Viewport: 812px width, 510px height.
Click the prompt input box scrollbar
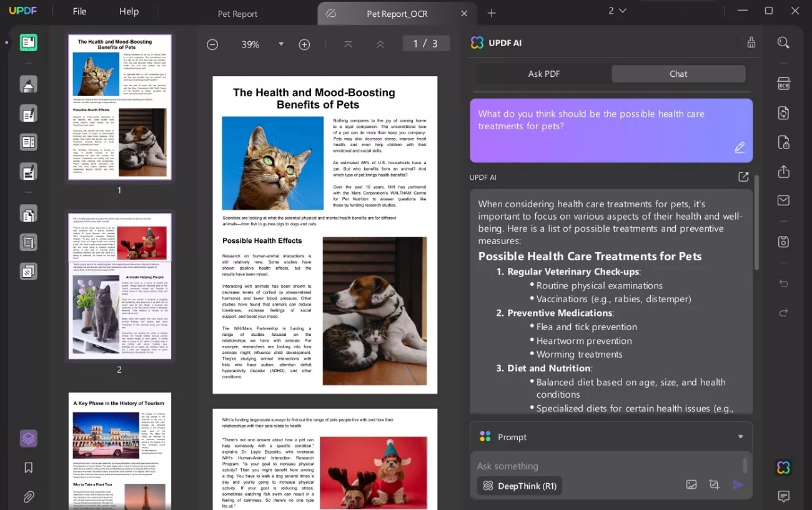point(745,466)
